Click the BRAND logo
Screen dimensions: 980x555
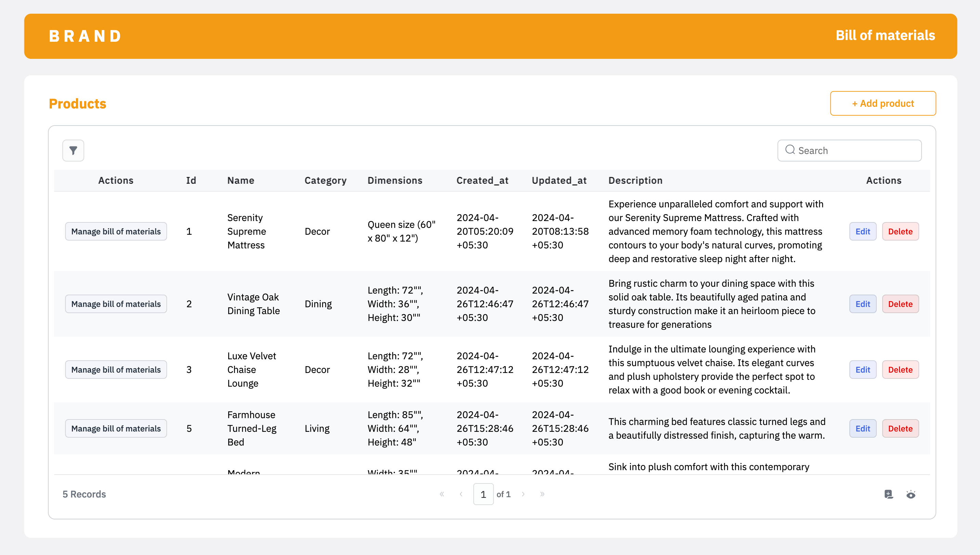click(85, 36)
